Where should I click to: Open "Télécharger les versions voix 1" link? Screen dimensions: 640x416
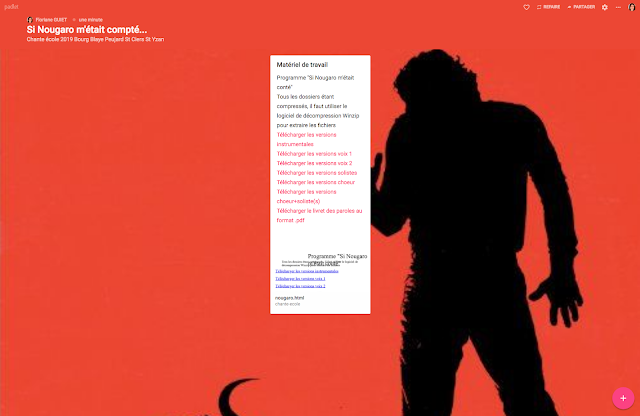point(314,153)
